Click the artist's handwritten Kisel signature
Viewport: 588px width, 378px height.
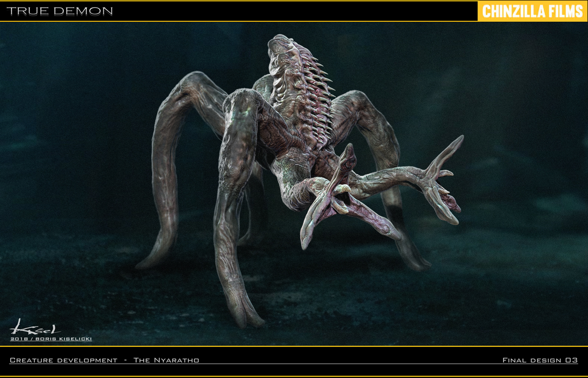pyautogui.click(x=35, y=328)
